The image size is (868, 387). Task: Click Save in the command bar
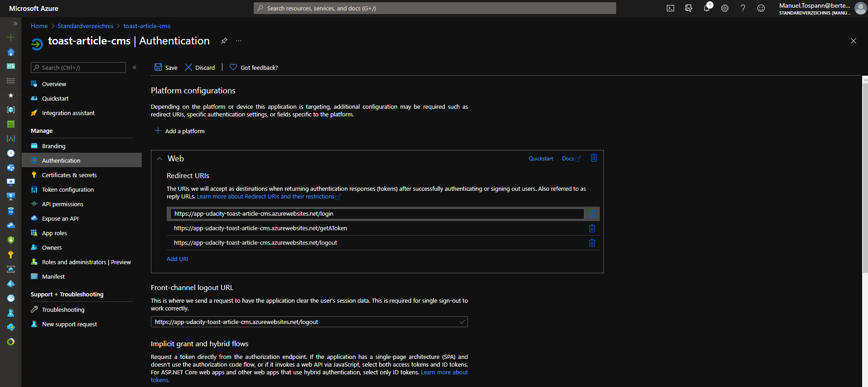point(166,68)
